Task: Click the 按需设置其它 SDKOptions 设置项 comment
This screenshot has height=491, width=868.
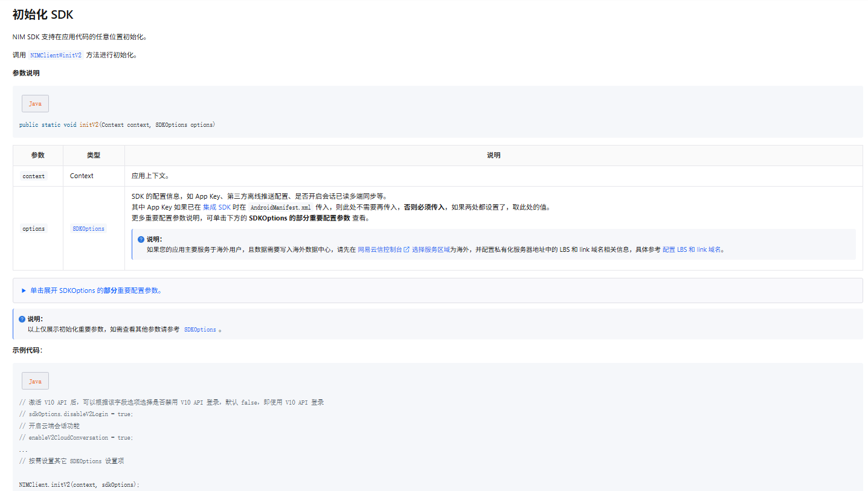Action: click(x=71, y=461)
